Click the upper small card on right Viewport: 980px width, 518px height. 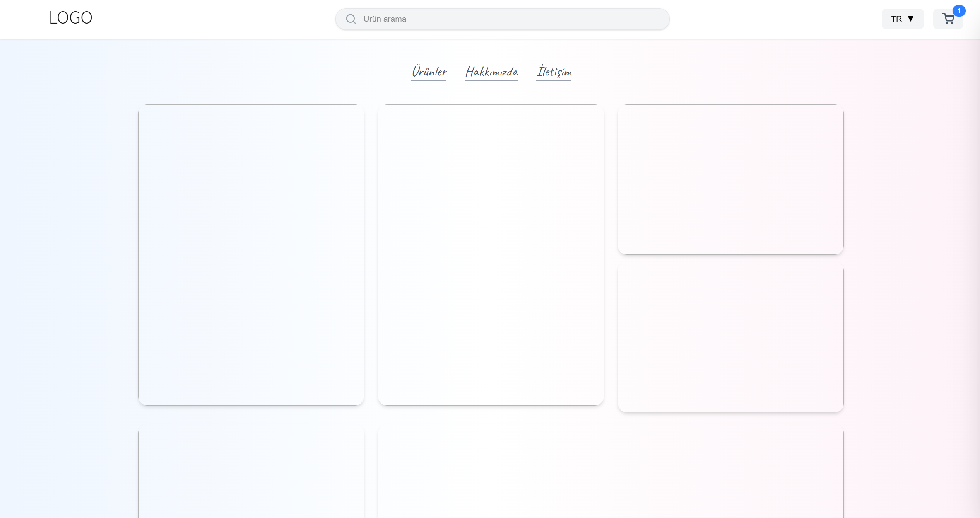pos(730,179)
